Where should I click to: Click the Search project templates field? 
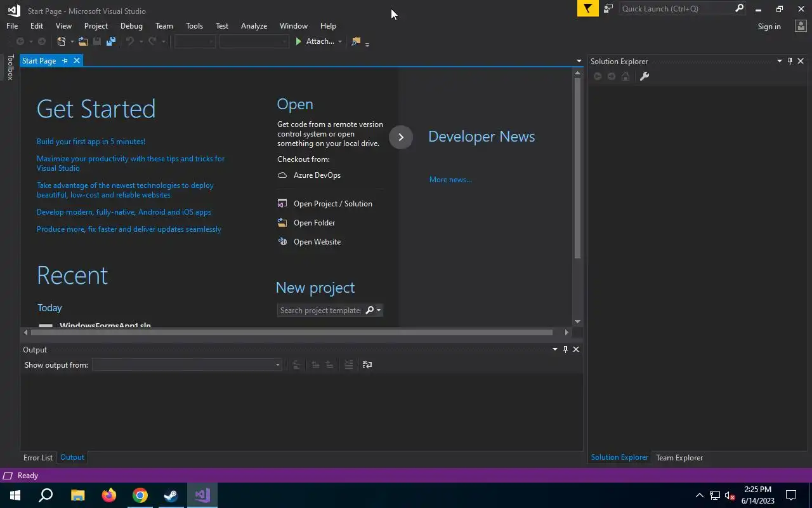(x=320, y=311)
